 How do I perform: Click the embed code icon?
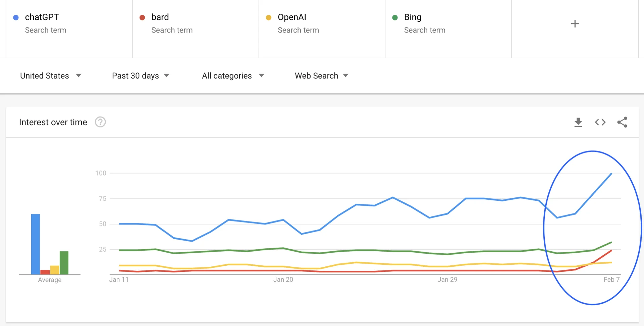tap(600, 122)
